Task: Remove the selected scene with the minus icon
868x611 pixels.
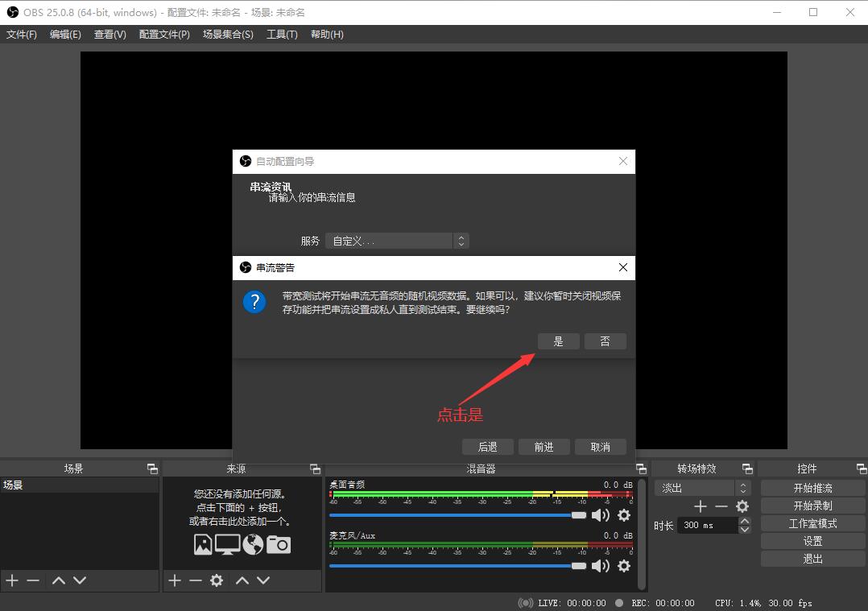Action: point(33,580)
